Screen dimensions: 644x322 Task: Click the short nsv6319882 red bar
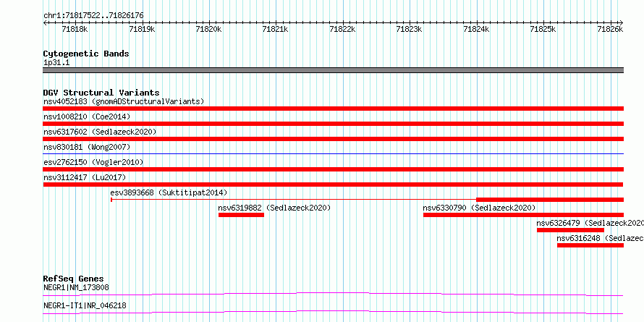coord(241,215)
